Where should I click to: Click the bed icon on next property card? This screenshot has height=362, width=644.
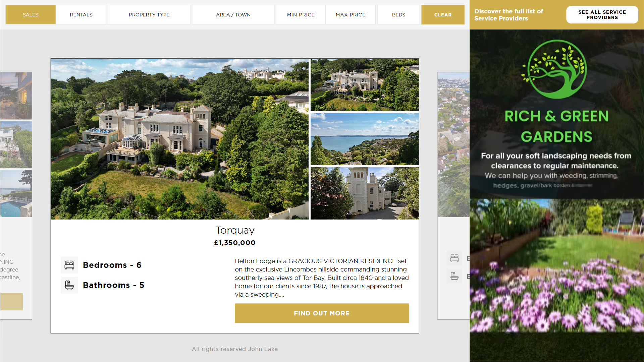454,258
